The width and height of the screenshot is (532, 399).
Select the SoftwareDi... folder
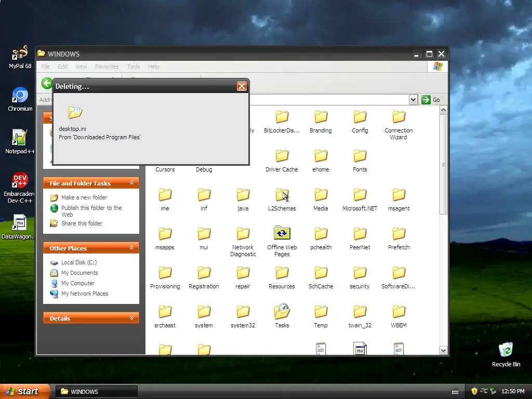tap(398, 277)
